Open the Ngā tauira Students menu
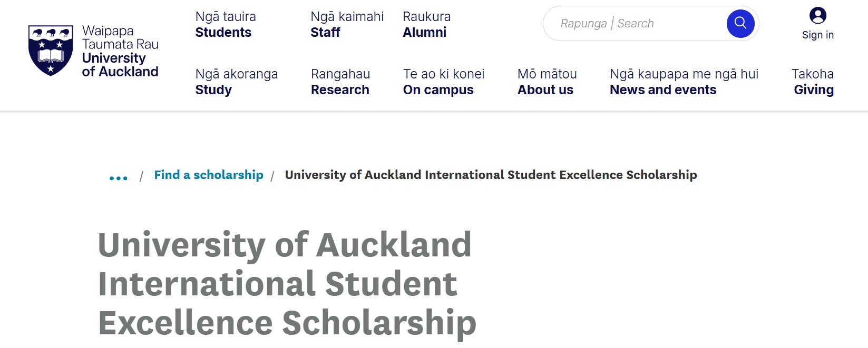 pos(226,25)
